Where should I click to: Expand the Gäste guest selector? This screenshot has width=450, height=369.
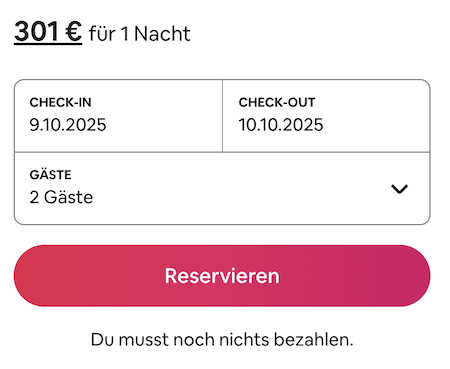[x=222, y=188]
